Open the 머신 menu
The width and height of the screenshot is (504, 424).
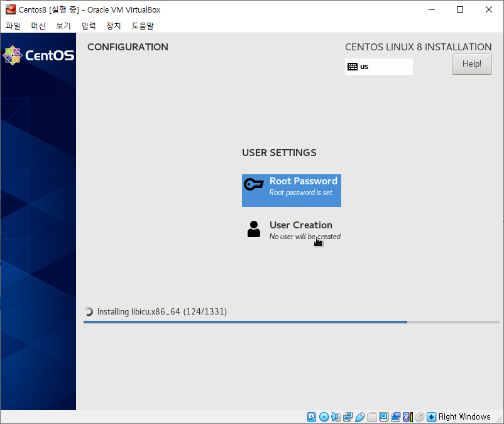38,26
